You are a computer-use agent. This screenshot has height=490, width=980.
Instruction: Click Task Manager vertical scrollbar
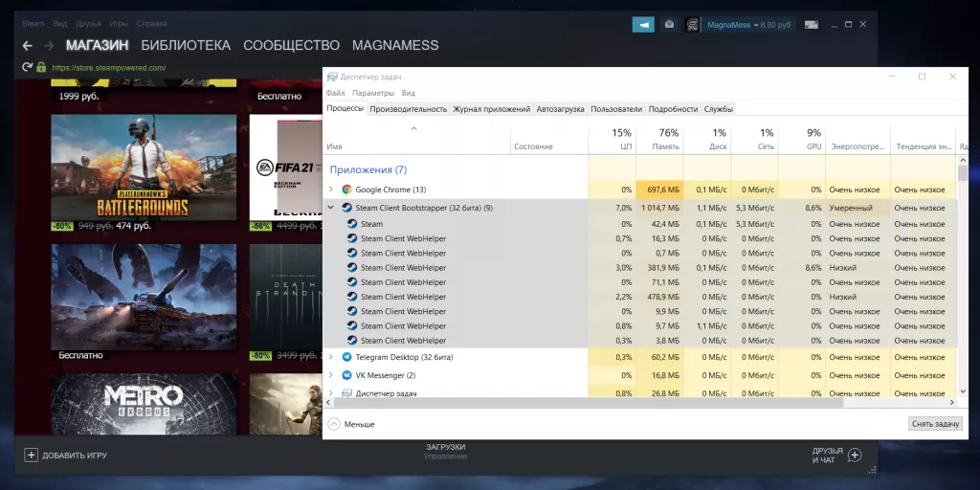point(962,172)
